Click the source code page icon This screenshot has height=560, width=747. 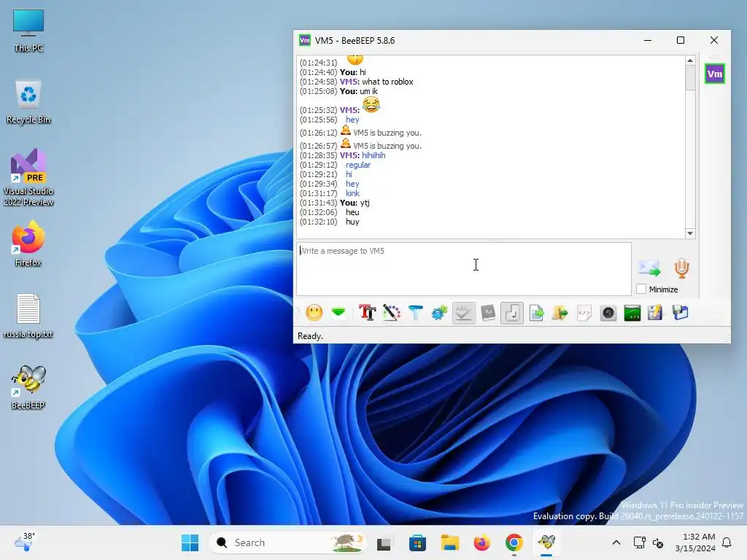pyautogui.click(x=584, y=313)
